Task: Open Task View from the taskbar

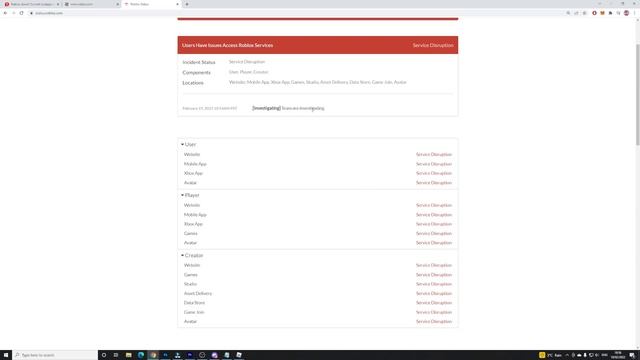Action: 116,355
